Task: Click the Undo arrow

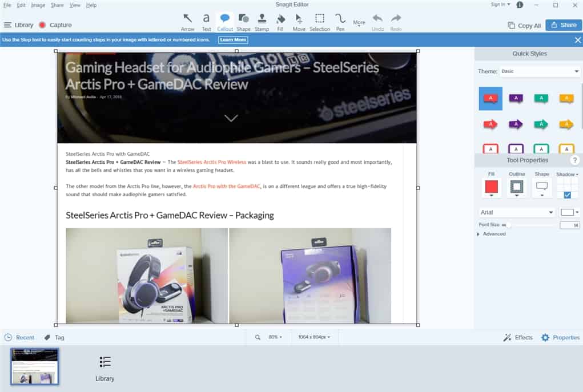Action: (x=377, y=22)
